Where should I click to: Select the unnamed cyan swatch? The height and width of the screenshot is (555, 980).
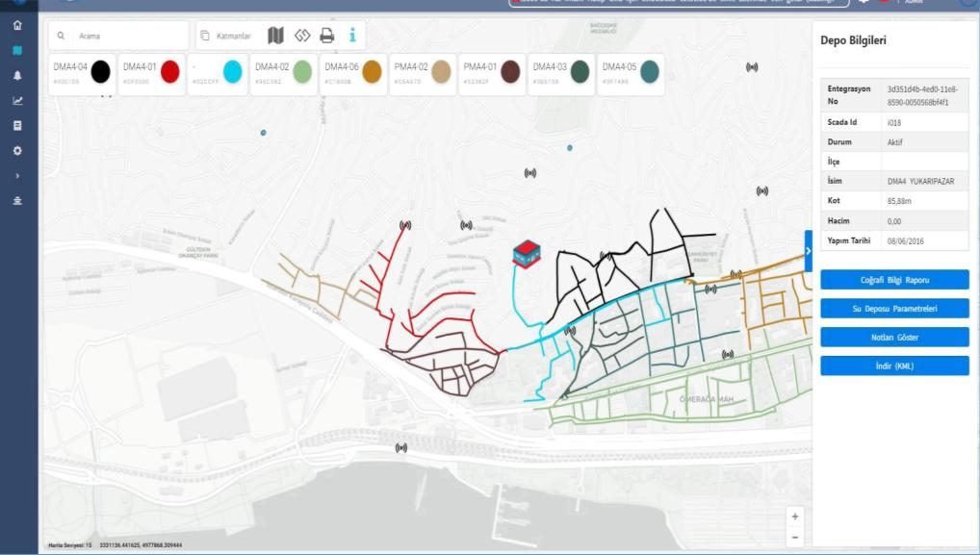[233, 72]
